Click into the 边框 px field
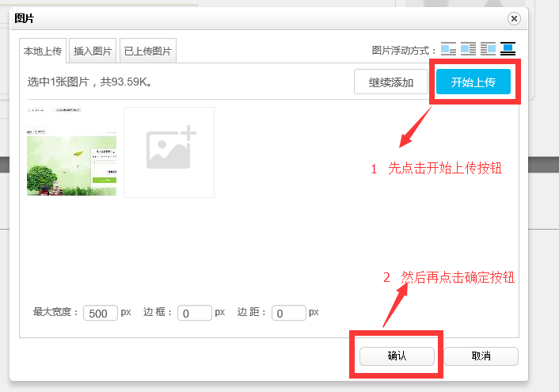The width and height of the screenshot is (559, 392). tap(195, 313)
